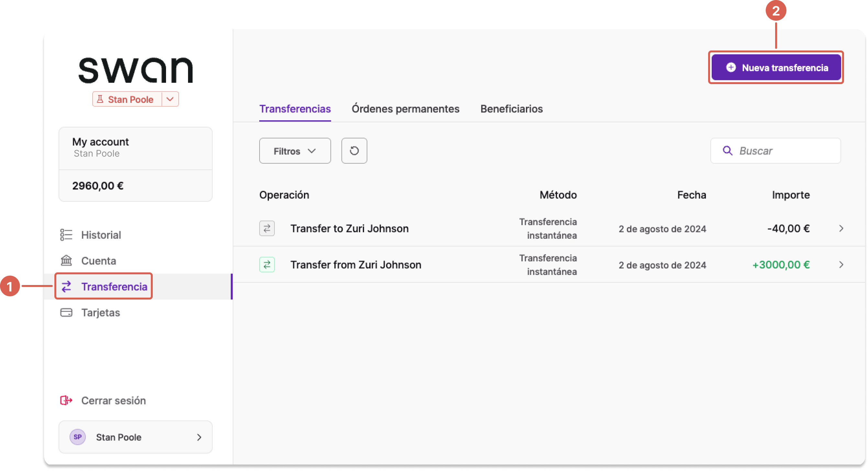Image resolution: width=868 pixels, height=471 pixels.
Task: Click the 2960,00 € account balance
Action: 98,186
